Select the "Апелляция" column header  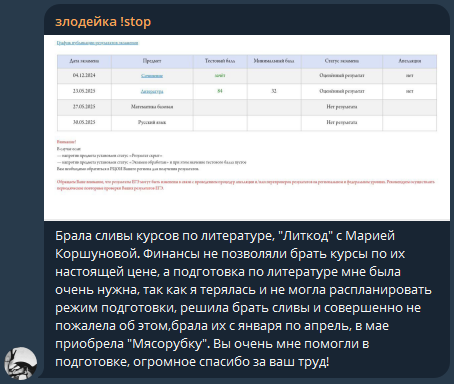point(410,61)
